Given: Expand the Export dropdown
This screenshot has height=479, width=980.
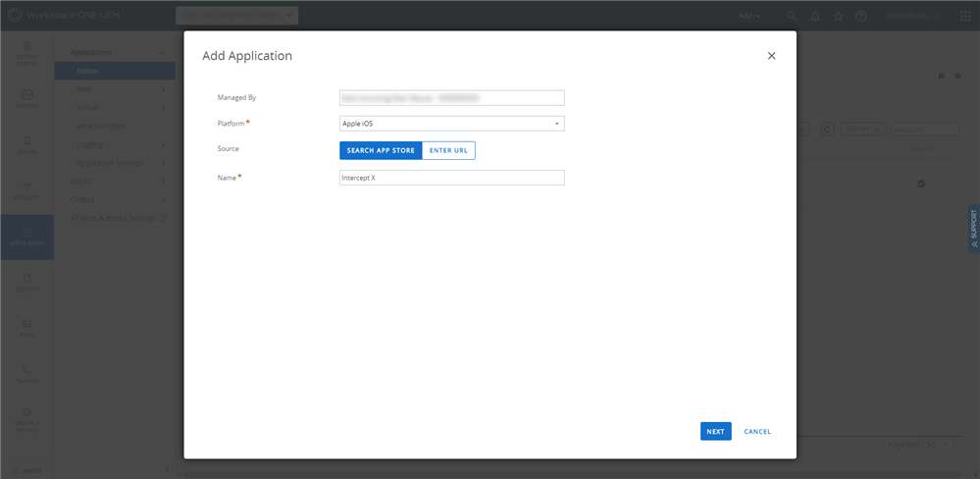Looking at the screenshot, I should pos(862,129).
